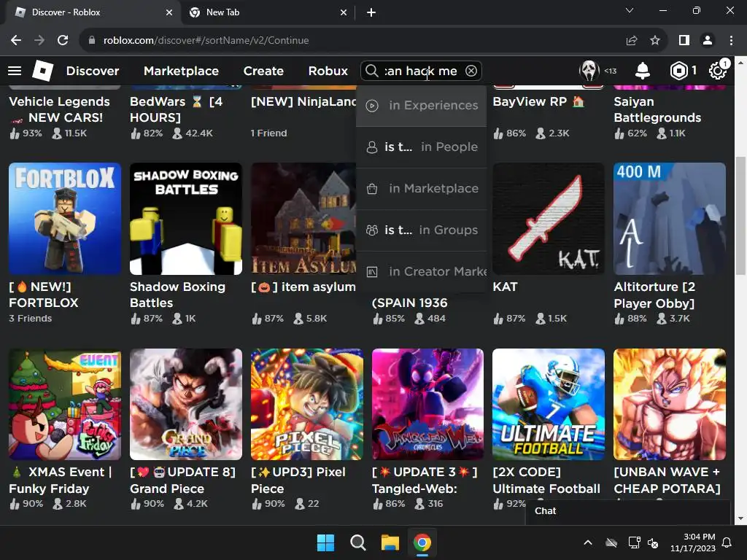The height and width of the screenshot is (560, 747).
Task: Open the notifications bell
Action: (643, 71)
